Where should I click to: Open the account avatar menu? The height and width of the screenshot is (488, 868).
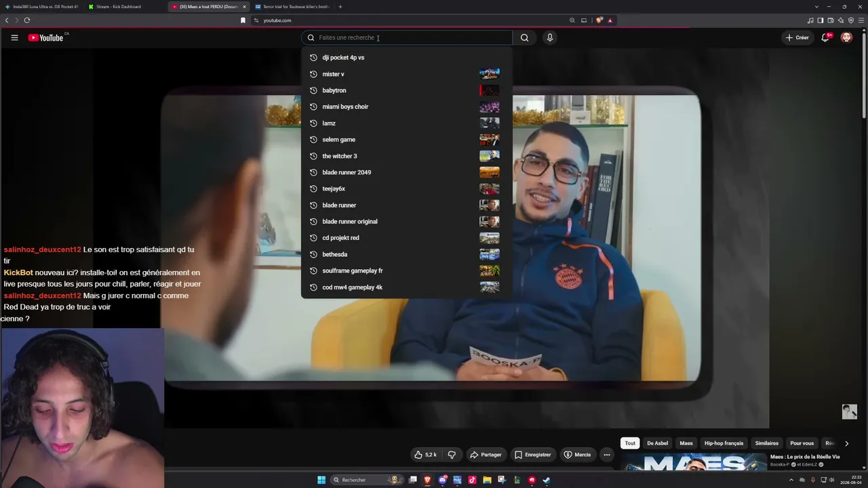tap(846, 38)
